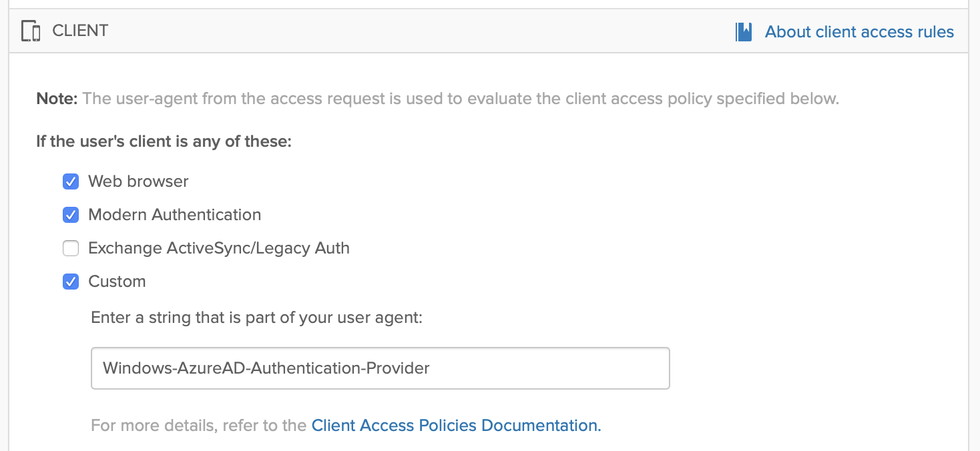Viewport: 980px width, 451px height.
Task: Click the Custom option label
Action: (117, 282)
